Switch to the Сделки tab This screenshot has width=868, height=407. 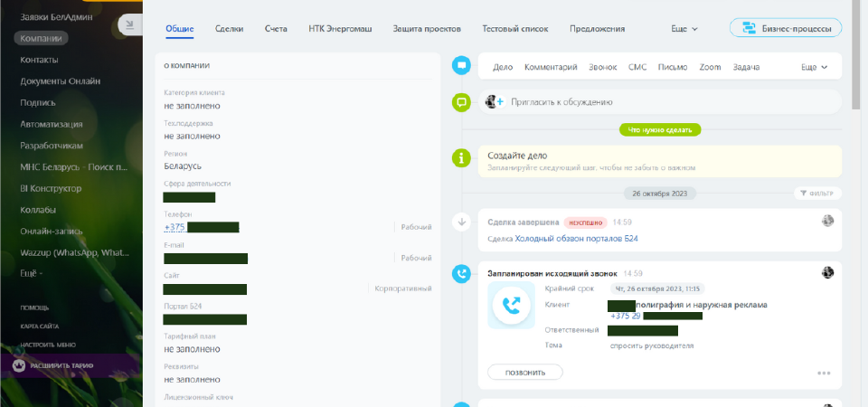point(229,29)
